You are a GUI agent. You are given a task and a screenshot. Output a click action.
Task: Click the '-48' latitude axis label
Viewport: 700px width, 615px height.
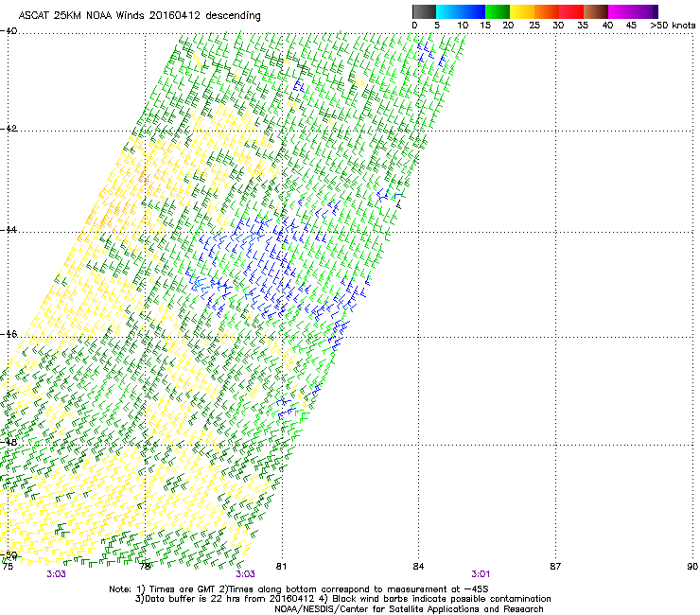(9, 443)
